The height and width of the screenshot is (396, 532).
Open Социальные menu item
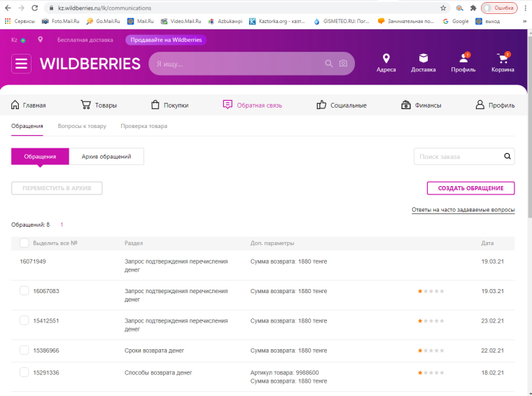tap(342, 105)
